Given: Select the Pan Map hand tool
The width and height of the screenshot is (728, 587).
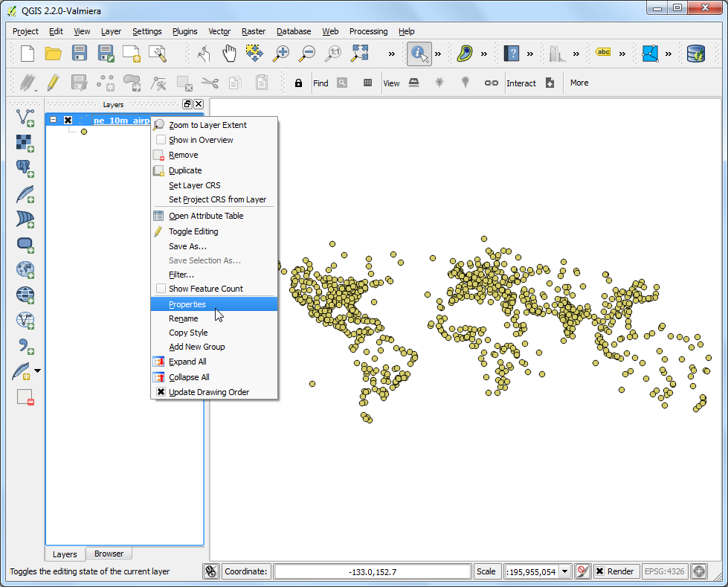Looking at the screenshot, I should (x=229, y=54).
